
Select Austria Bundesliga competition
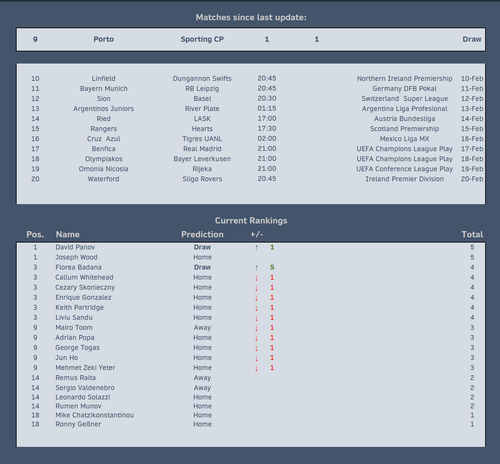click(x=404, y=119)
